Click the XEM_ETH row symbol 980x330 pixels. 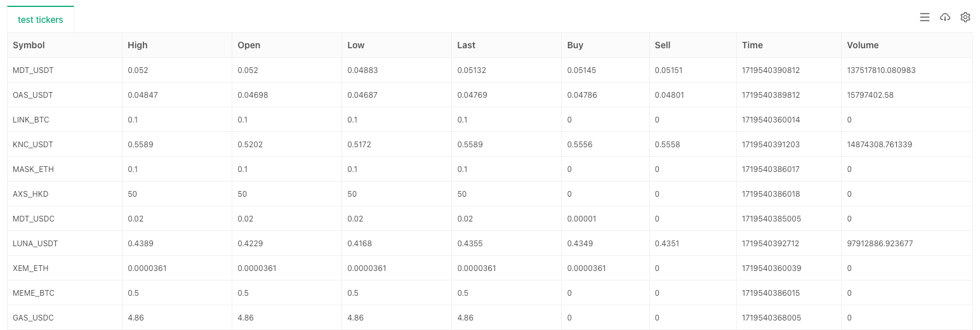(30, 268)
